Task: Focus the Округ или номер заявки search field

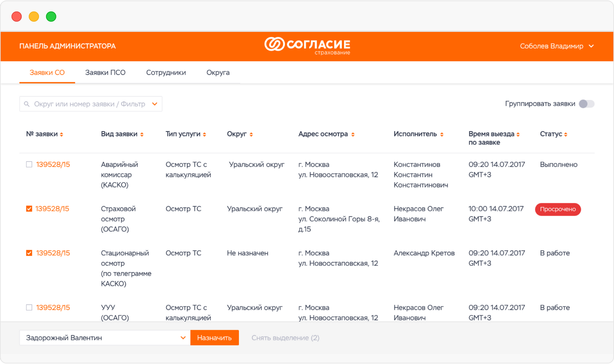Action: (x=91, y=104)
